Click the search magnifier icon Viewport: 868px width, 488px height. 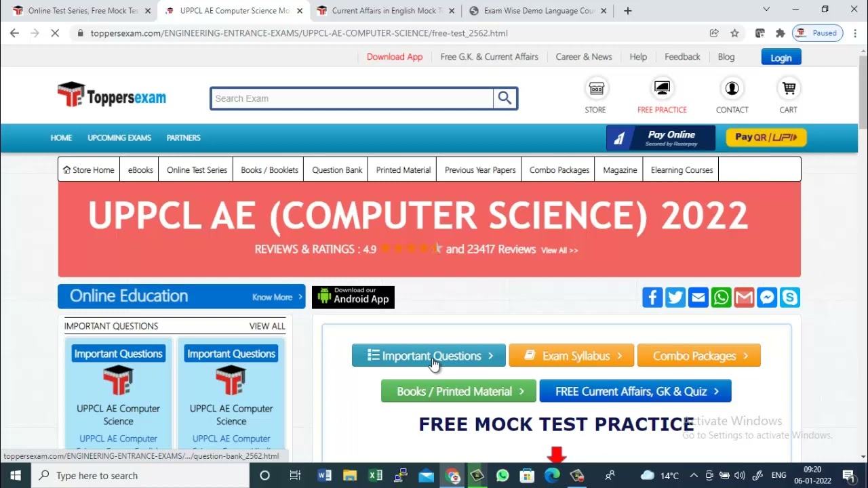[505, 98]
